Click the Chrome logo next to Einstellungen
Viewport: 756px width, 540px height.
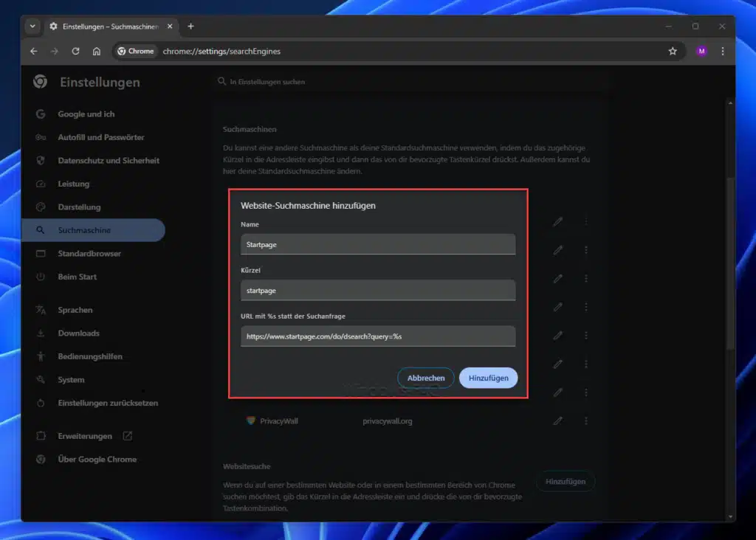coord(40,81)
